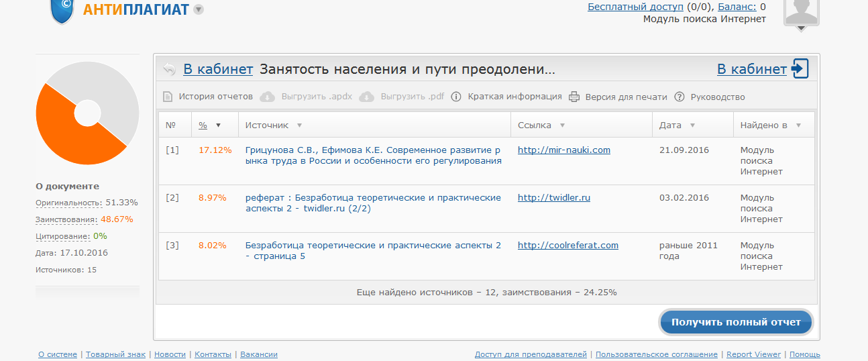Open История отчетов document icon
This screenshot has height=361, width=868.
[168, 97]
